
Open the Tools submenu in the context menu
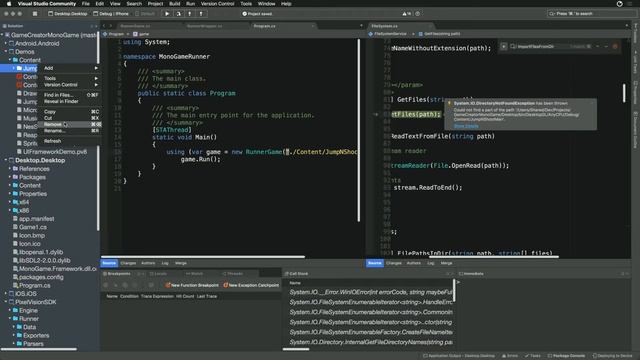point(70,78)
